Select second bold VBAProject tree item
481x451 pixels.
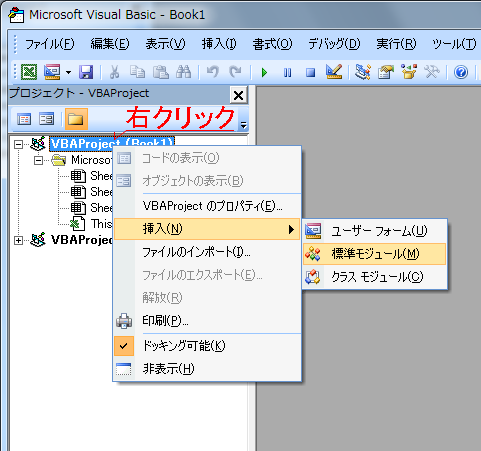point(82,240)
